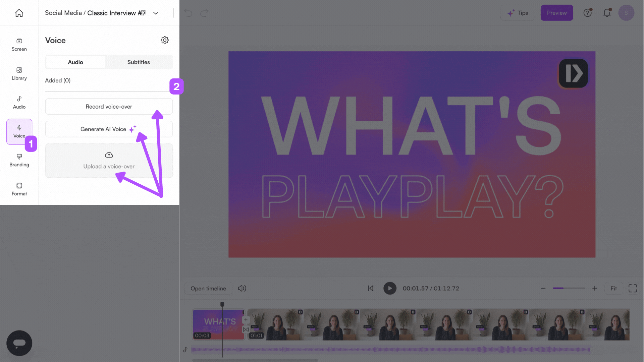Click the music note track icon
The height and width of the screenshot is (362, 644).
tap(185, 350)
